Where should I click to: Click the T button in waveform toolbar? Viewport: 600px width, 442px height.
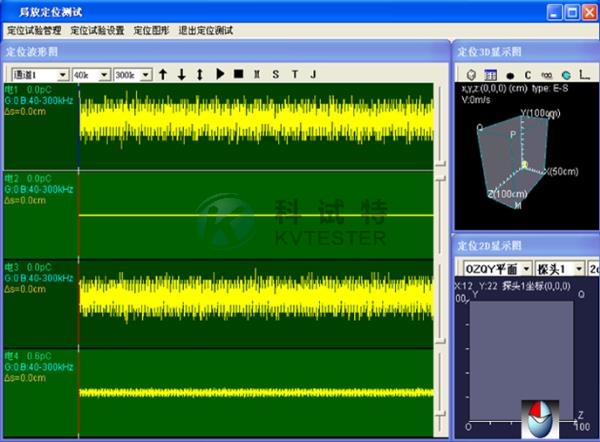coord(294,74)
